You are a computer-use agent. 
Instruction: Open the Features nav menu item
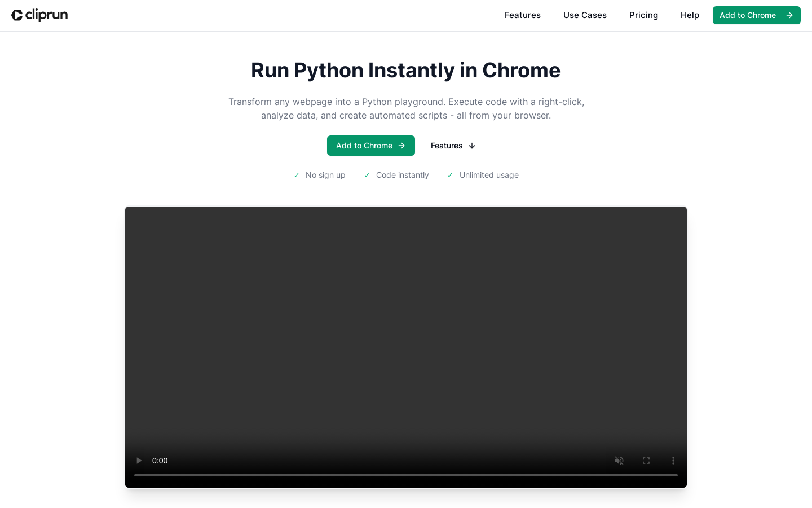[x=522, y=15]
